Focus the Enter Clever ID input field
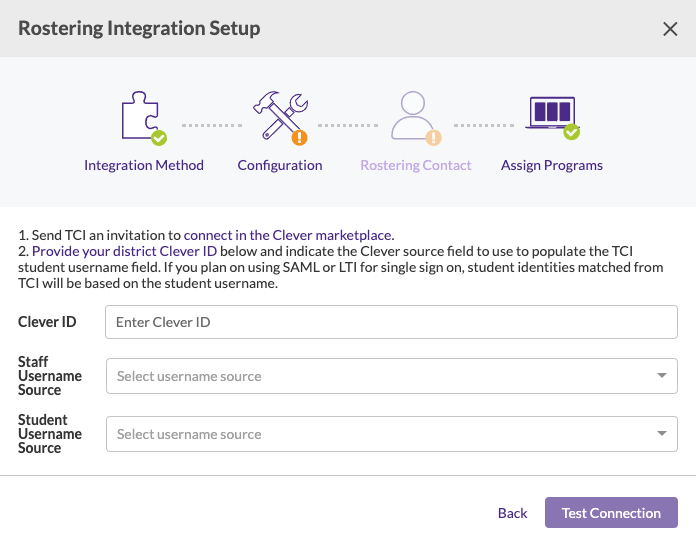The width and height of the screenshot is (696, 546). [391, 322]
